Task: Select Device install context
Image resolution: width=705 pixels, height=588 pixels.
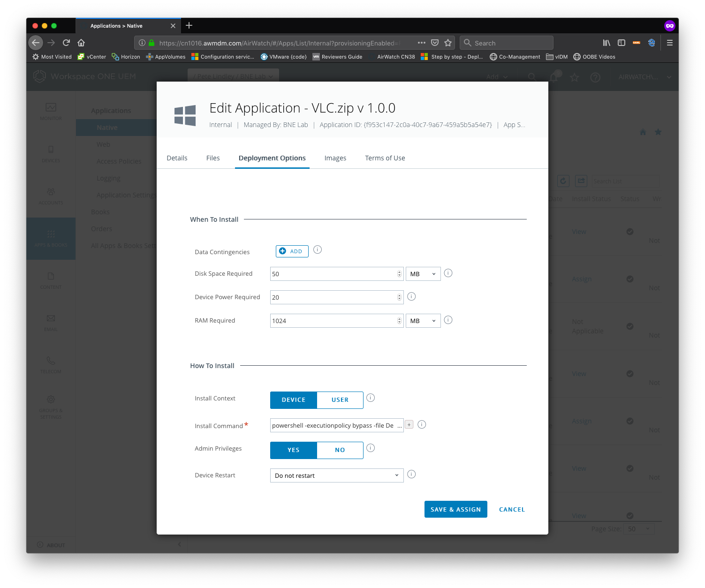Action: [x=294, y=400]
